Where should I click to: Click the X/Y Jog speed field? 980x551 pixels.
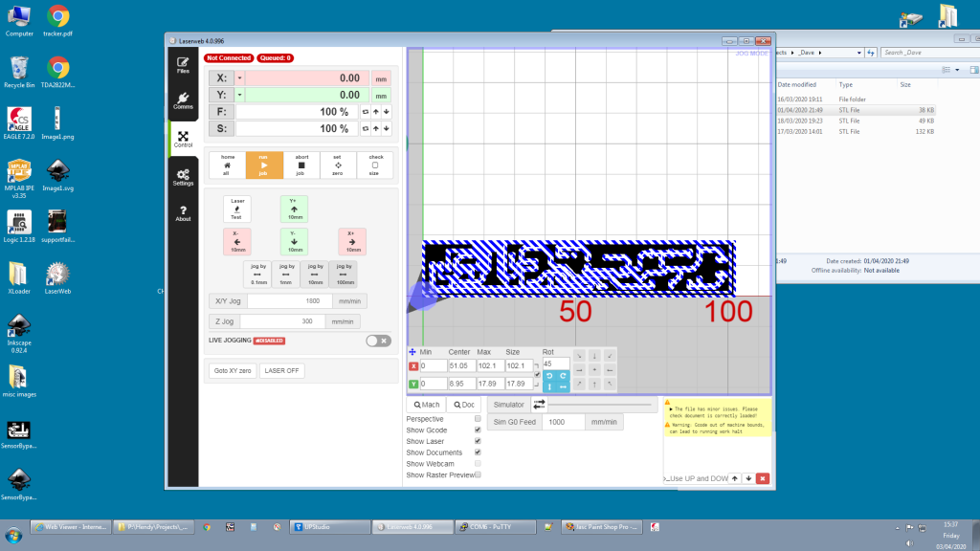[x=306, y=301]
